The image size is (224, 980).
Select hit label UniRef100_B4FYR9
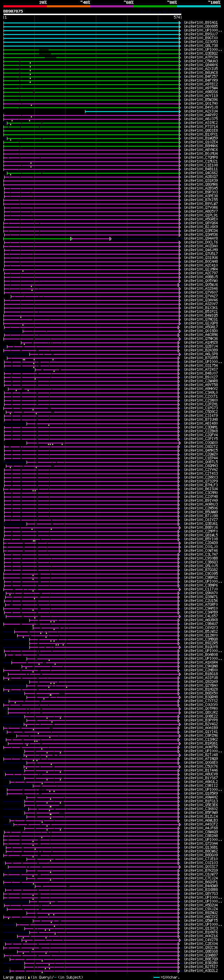pos(201,80)
